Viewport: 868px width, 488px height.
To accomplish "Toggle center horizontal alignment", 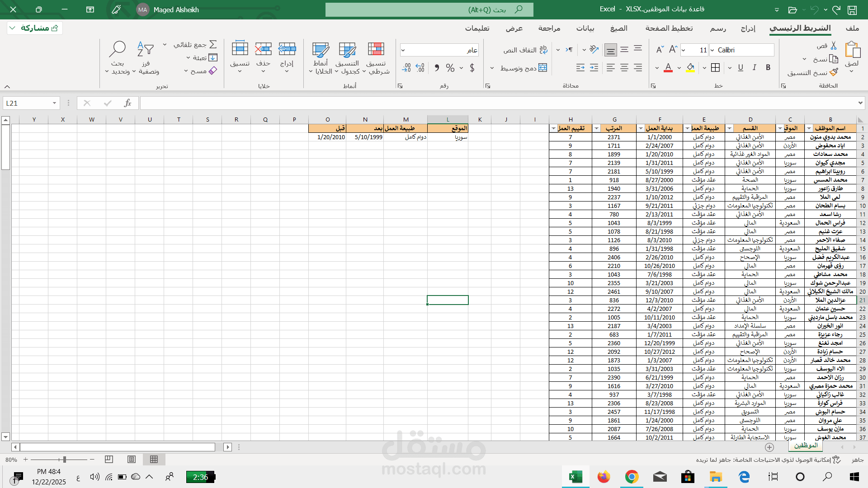I will point(624,68).
